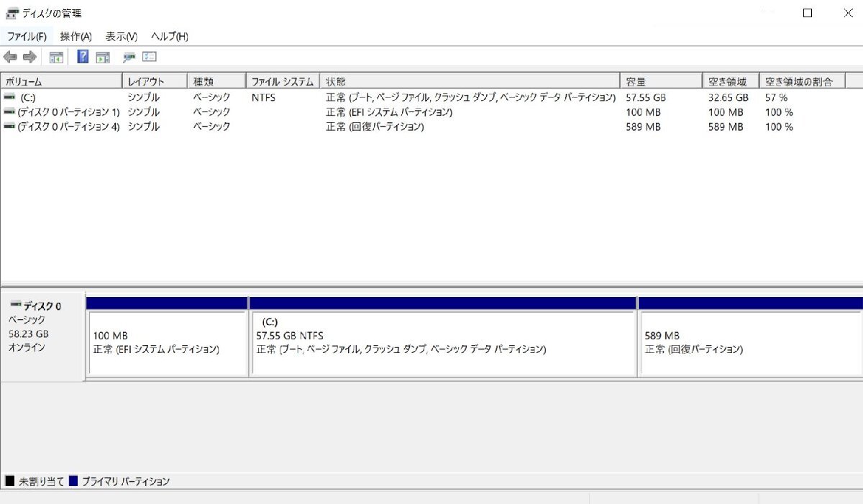
Task: Click the Forward arrow toolbar icon
Action: [29, 58]
